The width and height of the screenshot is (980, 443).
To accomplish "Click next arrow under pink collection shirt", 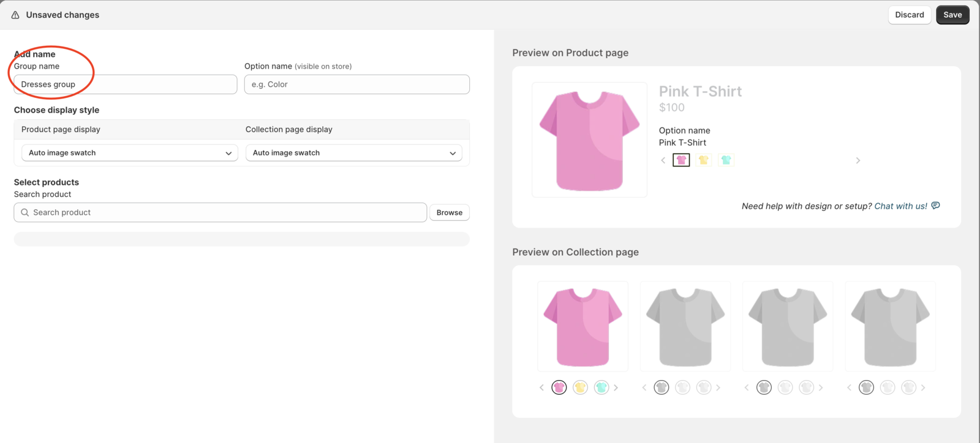I will pyautogui.click(x=616, y=387).
